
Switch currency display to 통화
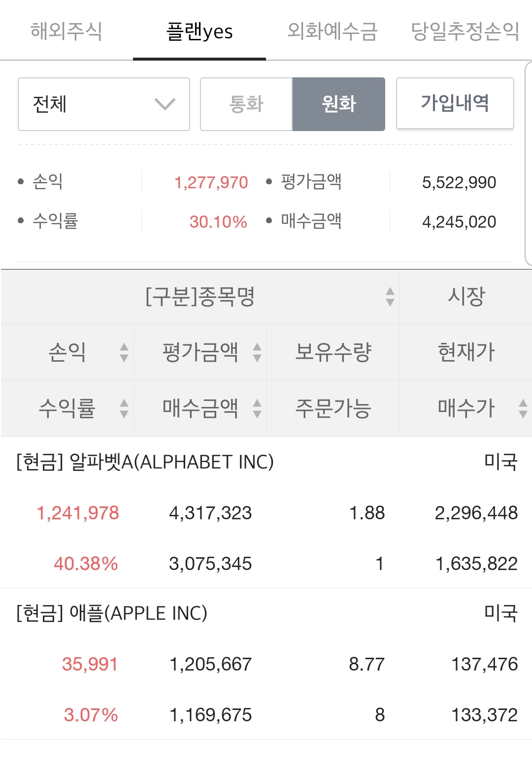[246, 104]
